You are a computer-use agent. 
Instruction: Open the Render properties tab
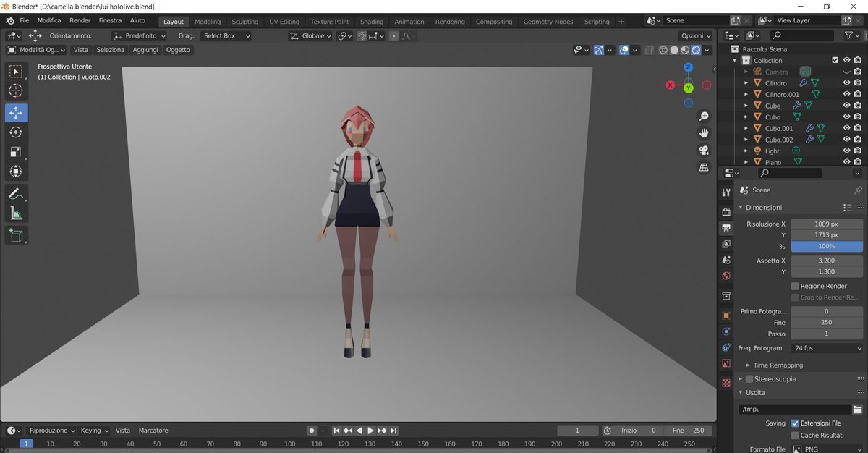(726, 212)
